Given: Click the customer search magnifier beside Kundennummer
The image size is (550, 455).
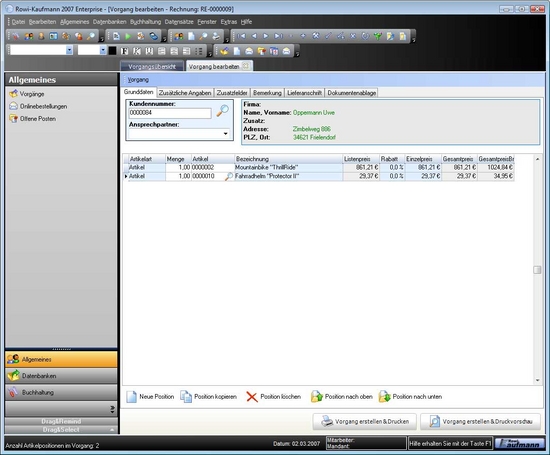Looking at the screenshot, I should 222,111.
